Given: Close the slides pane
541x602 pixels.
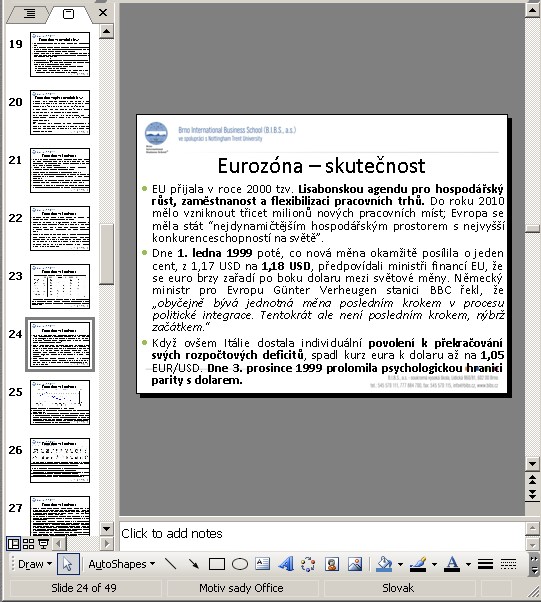Looking at the screenshot, I should [x=103, y=13].
